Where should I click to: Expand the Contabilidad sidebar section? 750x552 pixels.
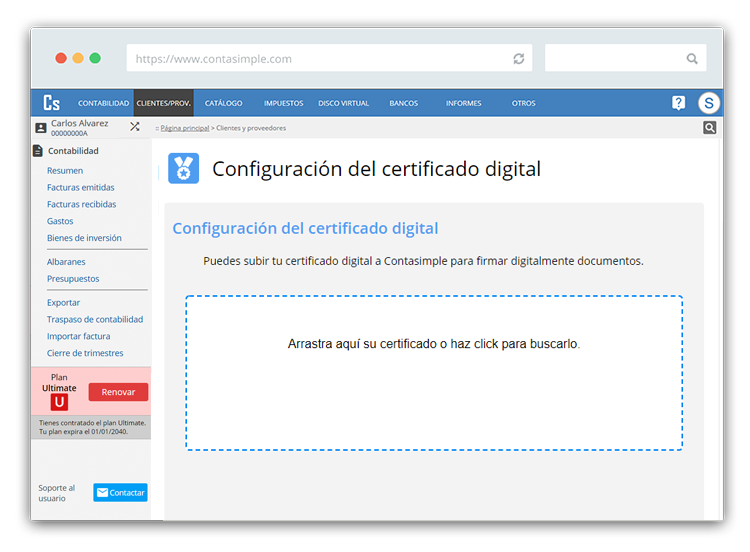pos(73,151)
